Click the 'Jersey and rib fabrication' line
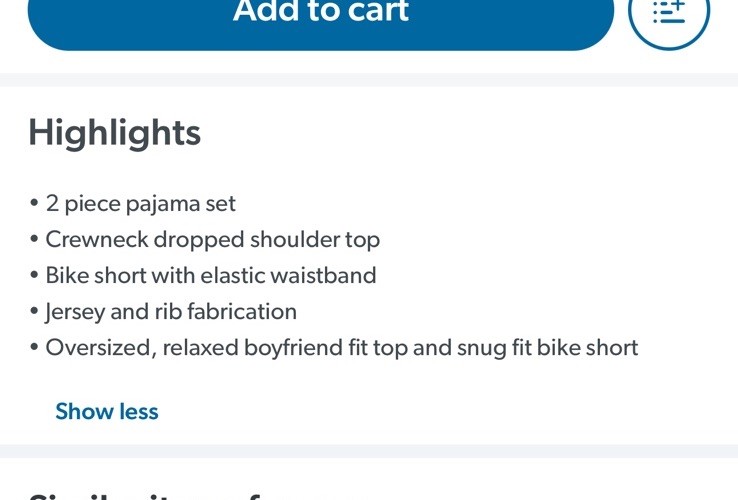 (x=170, y=312)
